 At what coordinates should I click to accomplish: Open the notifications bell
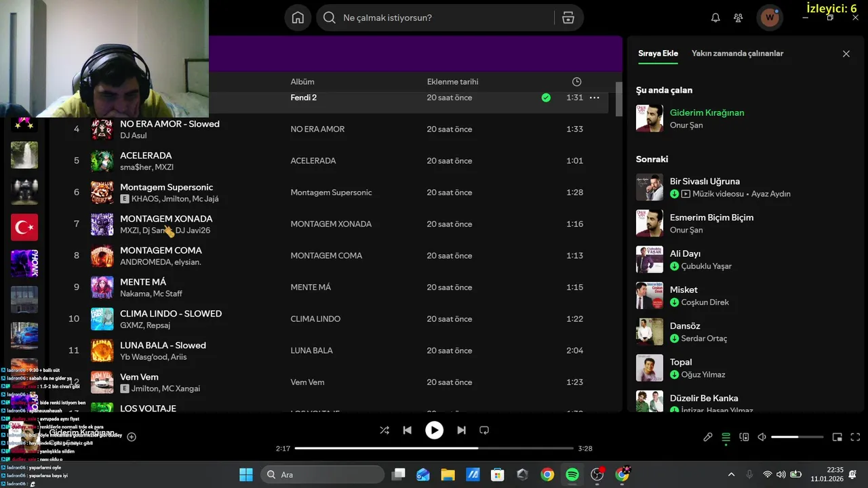click(x=715, y=18)
